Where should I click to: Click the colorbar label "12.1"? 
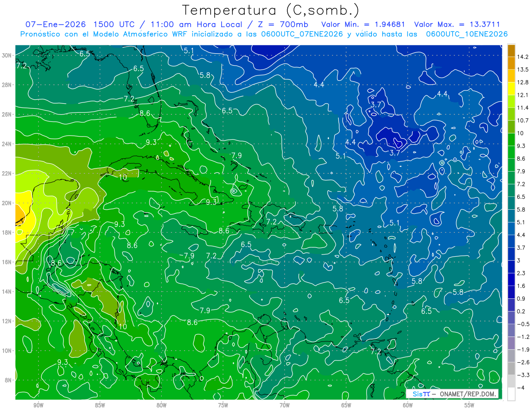(x=523, y=95)
